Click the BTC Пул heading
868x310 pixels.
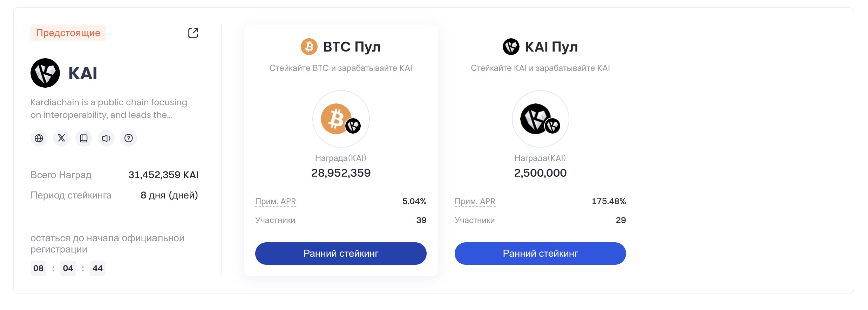point(352,47)
